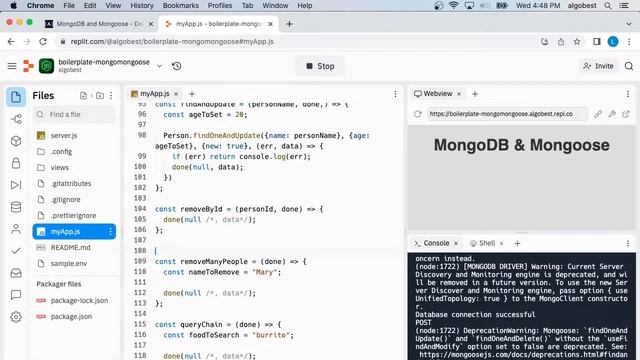
Task: Expand the .config folder
Action: tap(74, 151)
